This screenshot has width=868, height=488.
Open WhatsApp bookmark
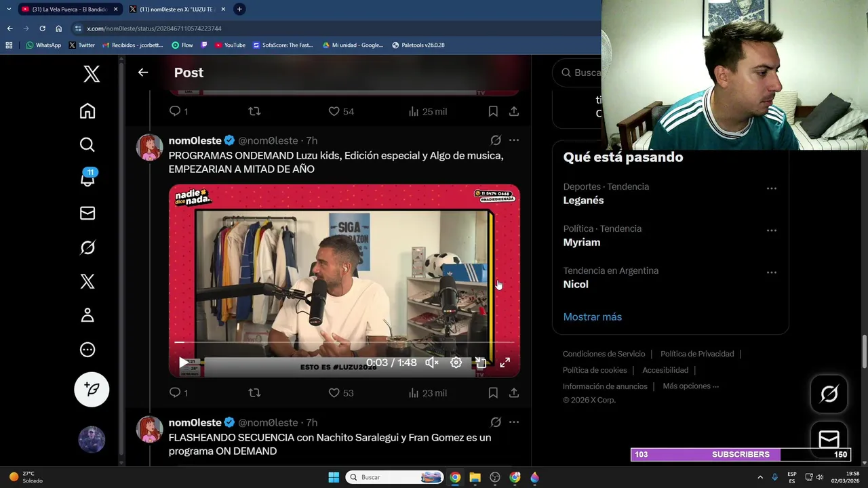click(x=43, y=45)
